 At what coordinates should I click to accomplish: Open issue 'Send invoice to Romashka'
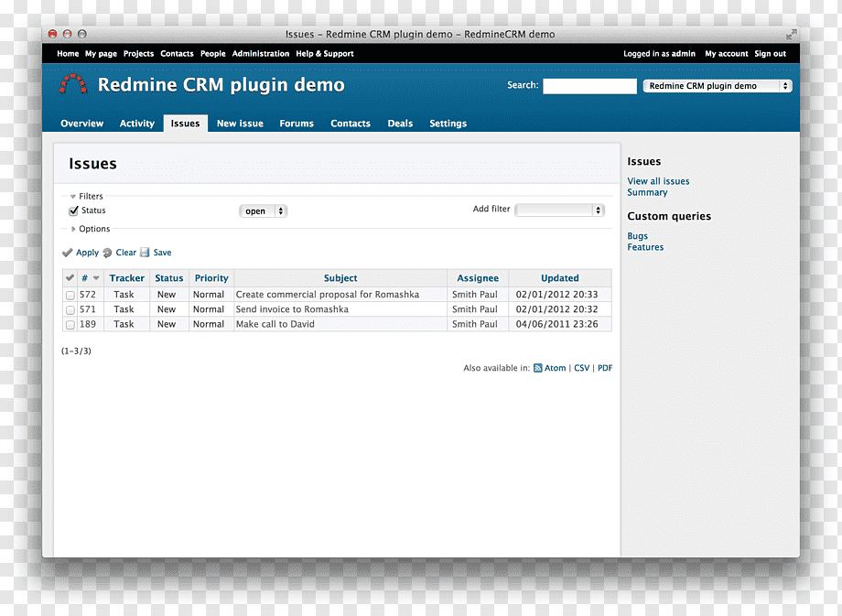[292, 309]
